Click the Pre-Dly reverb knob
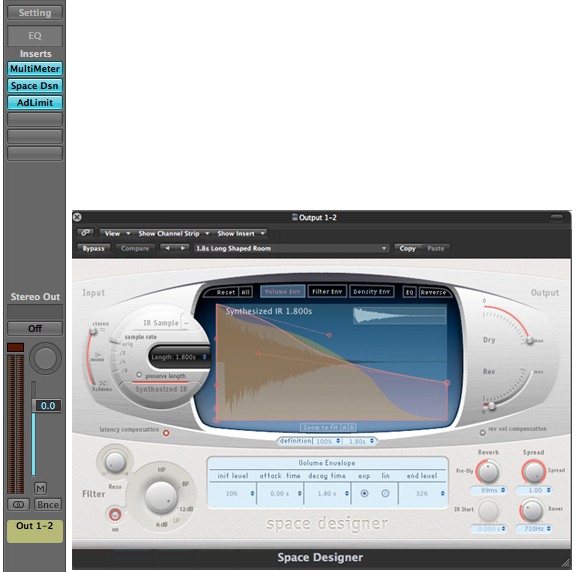The image size is (576, 572). [x=488, y=472]
